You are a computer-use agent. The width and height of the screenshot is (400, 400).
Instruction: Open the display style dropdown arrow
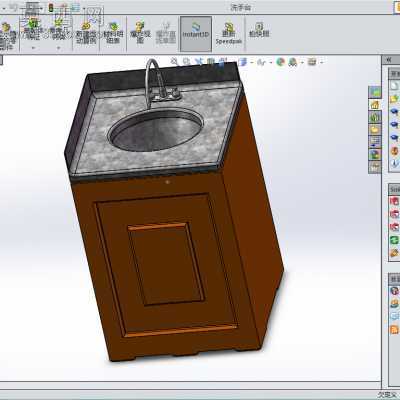[x=252, y=62]
